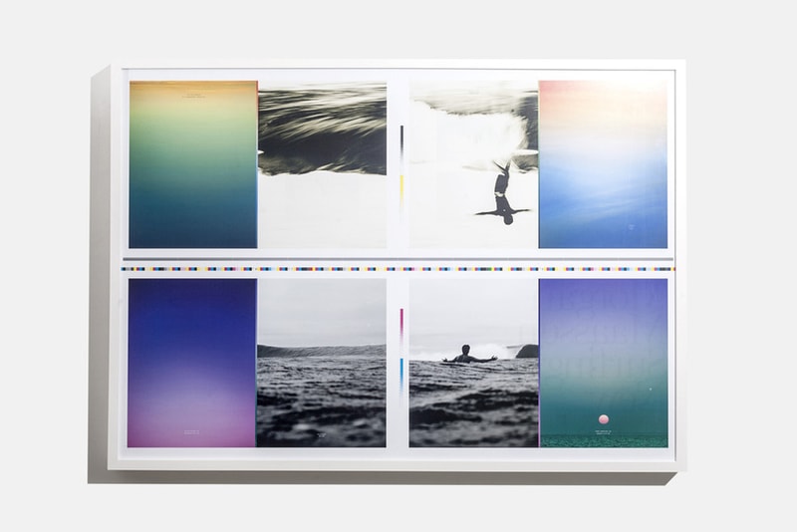Screen dimensions: 797x532
Task: Select the green-to-teal gradient panel
Action: click(x=193, y=164)
